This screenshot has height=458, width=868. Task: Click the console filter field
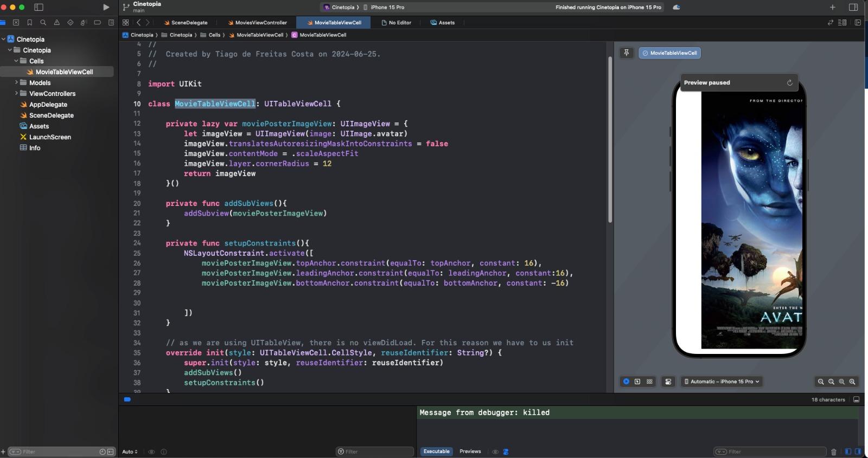click(770, 451)
